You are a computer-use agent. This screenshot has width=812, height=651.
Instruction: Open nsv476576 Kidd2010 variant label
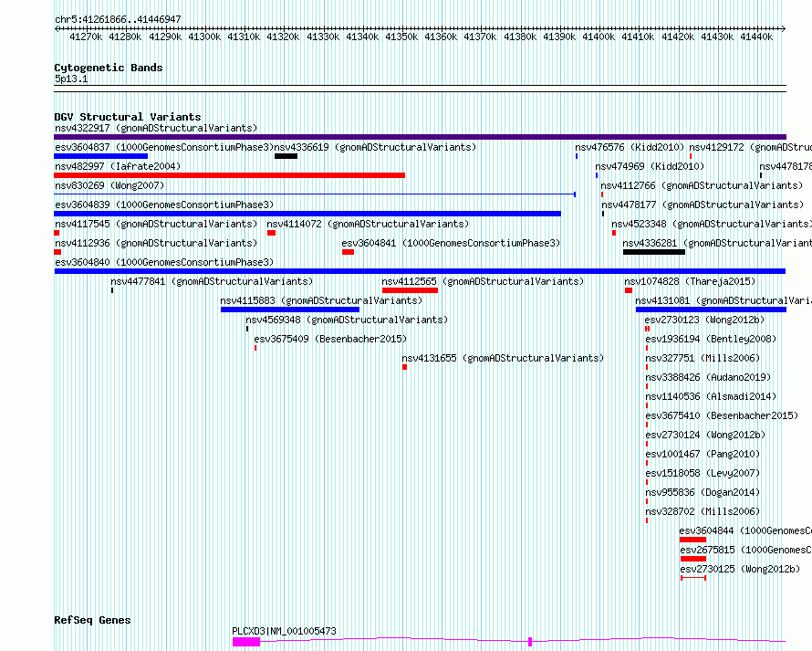(x=630, y=147)
